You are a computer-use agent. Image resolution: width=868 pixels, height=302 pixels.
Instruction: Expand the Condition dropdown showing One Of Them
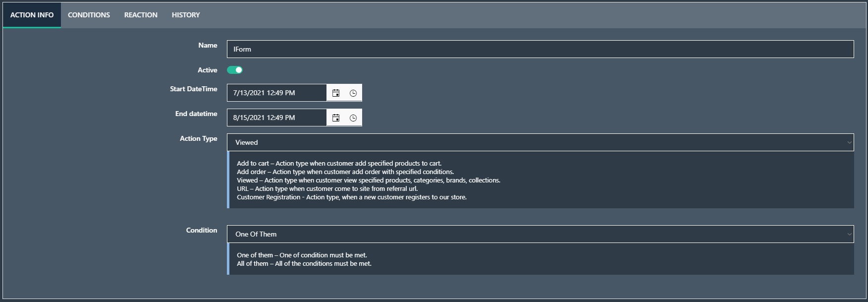541,234
